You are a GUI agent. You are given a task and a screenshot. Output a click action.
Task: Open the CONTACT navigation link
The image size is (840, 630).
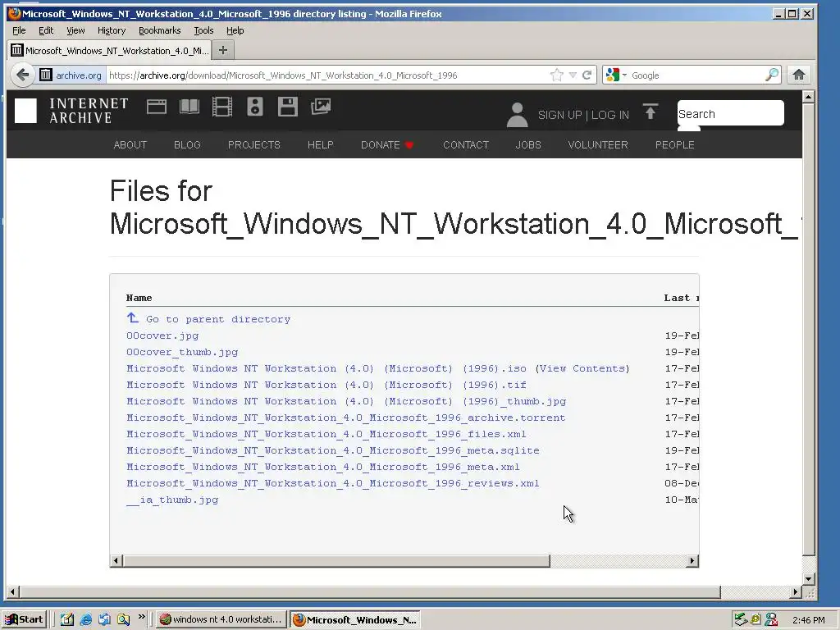tap(466, 144)
